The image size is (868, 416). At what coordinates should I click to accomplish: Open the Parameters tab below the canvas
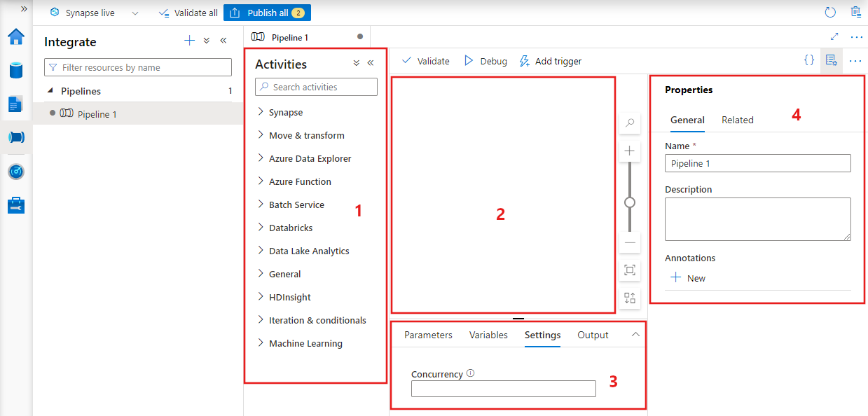coord(427,335)
